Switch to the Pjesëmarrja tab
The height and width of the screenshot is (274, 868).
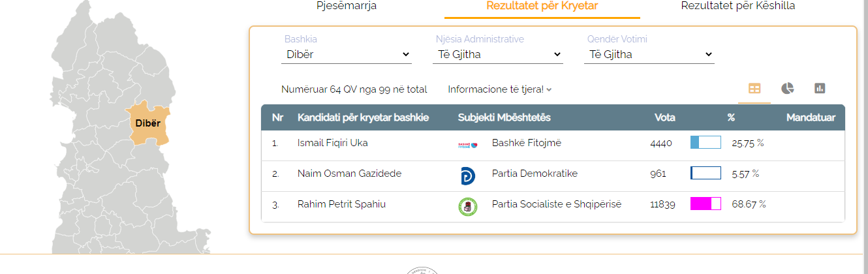(x=347, y=6)
